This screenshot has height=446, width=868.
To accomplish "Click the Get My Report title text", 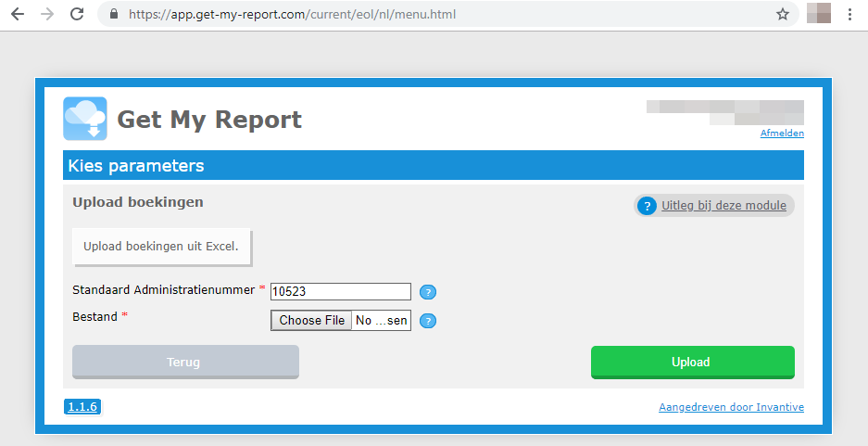I will click(x=209, y=120).
